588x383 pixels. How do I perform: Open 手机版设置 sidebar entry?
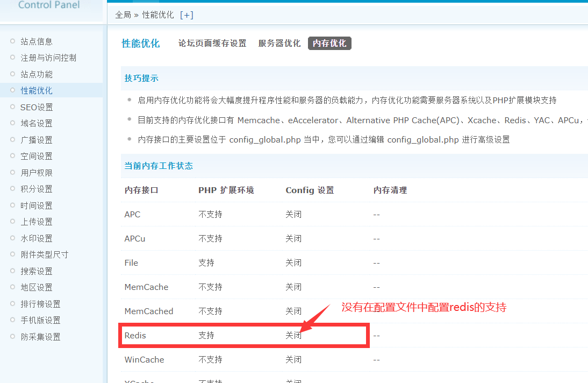[x=40, y=320]
